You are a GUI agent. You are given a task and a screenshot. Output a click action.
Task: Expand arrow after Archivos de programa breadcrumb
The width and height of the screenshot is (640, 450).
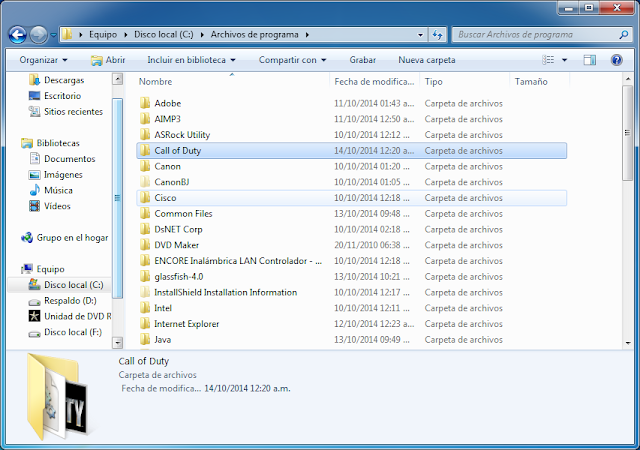[307, 35]
